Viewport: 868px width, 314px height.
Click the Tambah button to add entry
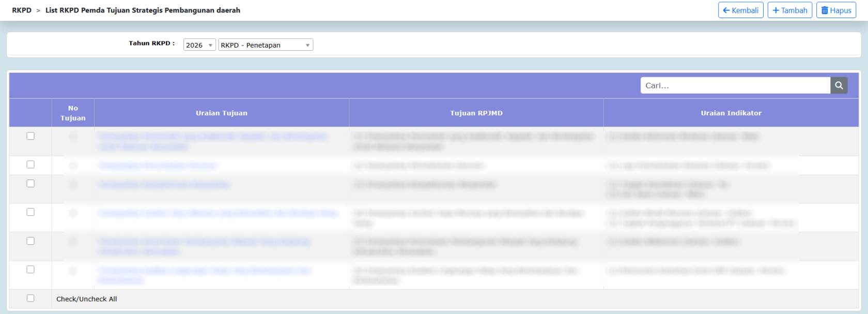point(789,10)
